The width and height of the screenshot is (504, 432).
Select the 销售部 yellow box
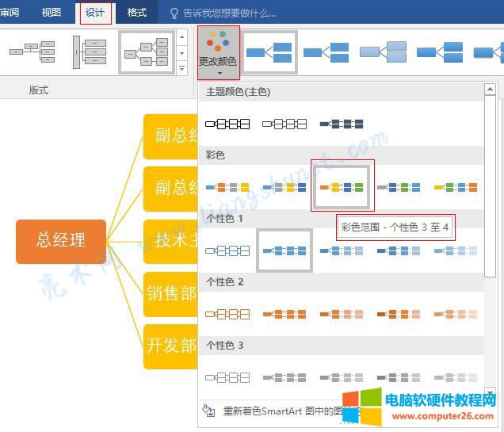170,294
